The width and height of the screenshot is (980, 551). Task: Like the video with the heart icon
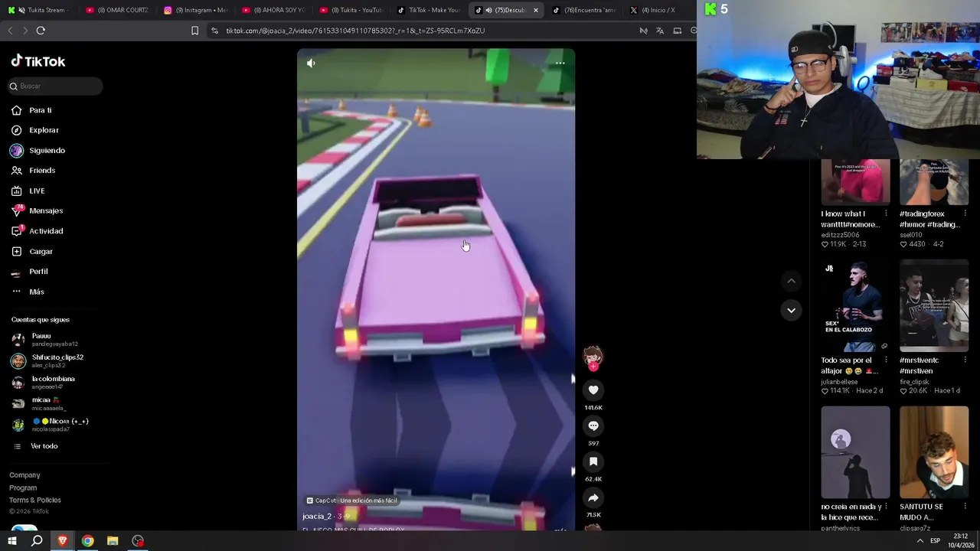coord(593,390)
